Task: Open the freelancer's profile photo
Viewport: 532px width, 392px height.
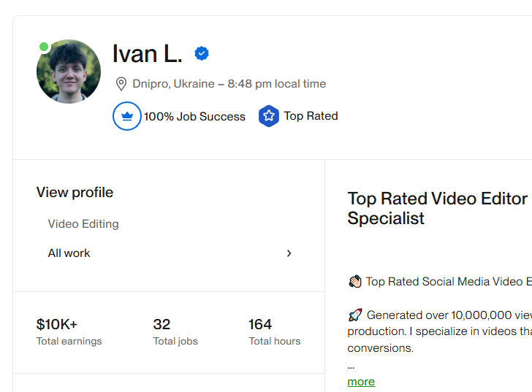Action: 69,72
